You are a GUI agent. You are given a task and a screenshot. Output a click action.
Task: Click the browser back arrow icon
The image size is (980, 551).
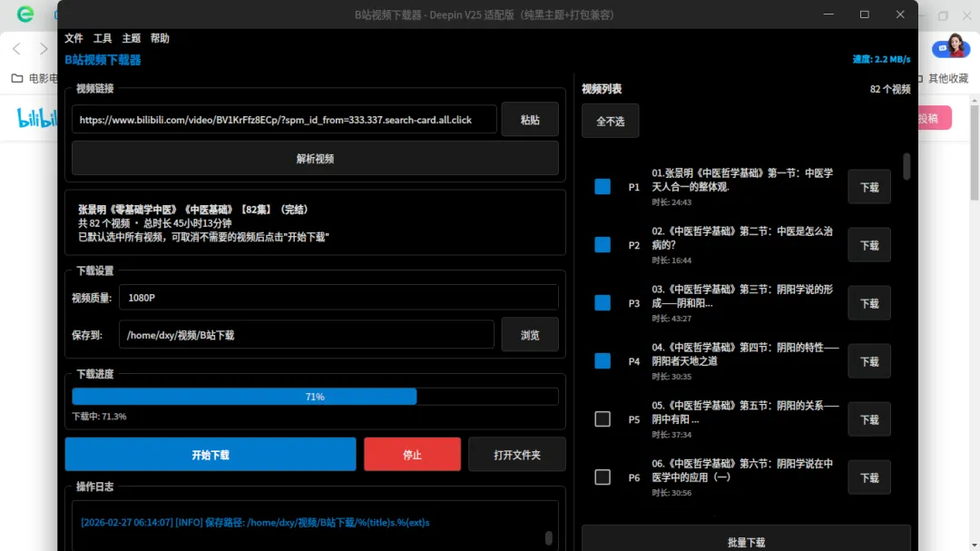17,48
